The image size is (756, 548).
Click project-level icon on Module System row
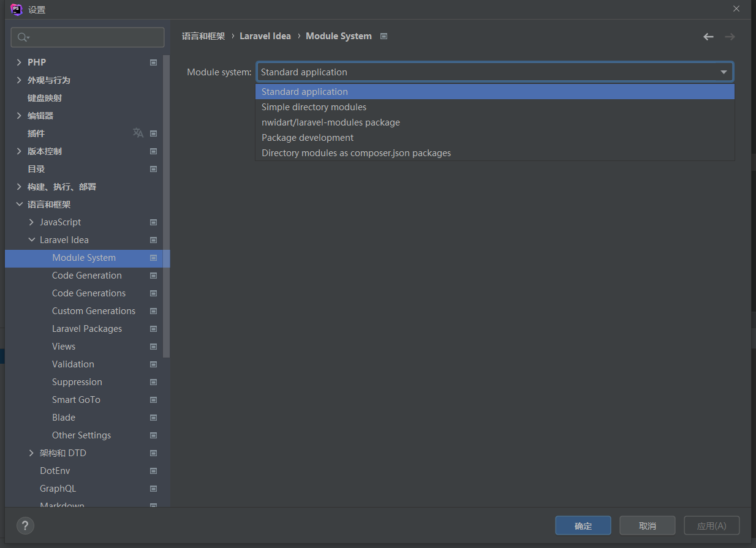click(x=154, y=258)
